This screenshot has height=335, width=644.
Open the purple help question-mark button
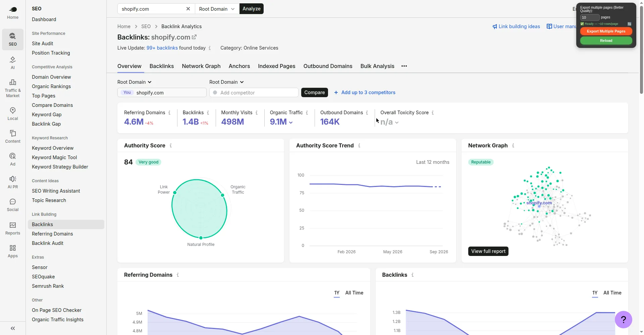(624, 320)
